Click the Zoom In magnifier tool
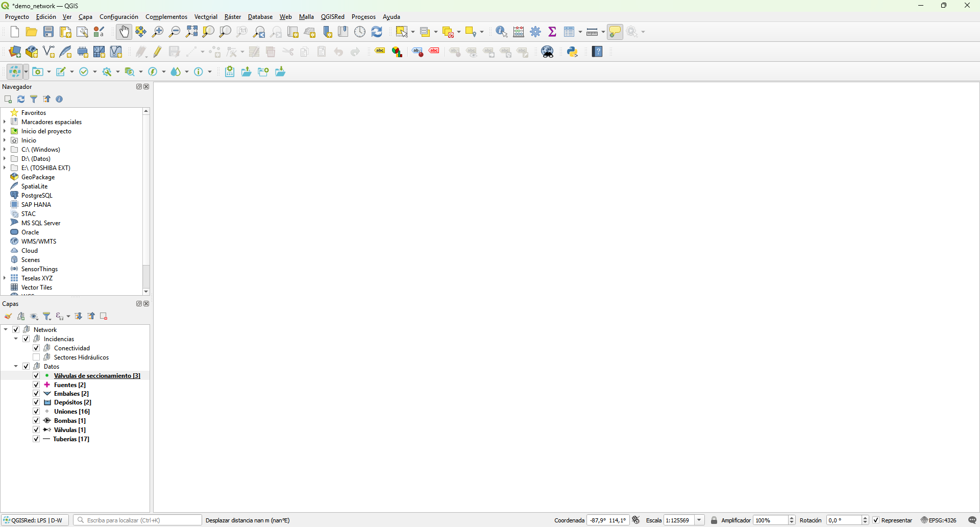The width and height of the screenshot is (980, 527). [x=158, y=32]
